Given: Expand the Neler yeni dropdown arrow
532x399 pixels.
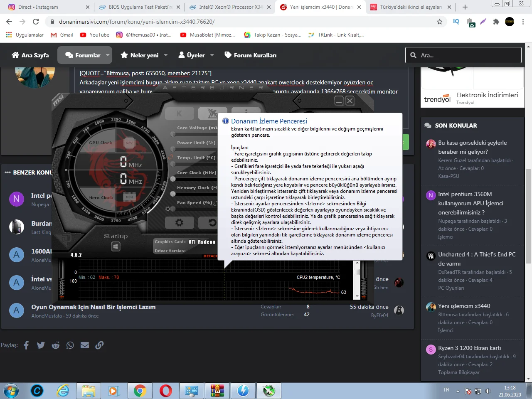Looking at the screenshot, I should (x=166, y=55).
